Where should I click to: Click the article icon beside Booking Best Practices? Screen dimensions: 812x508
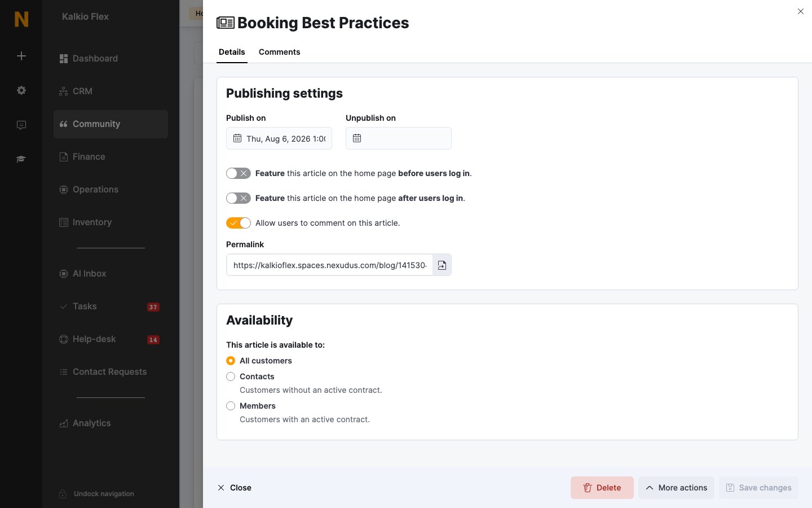tap(226, 23)
